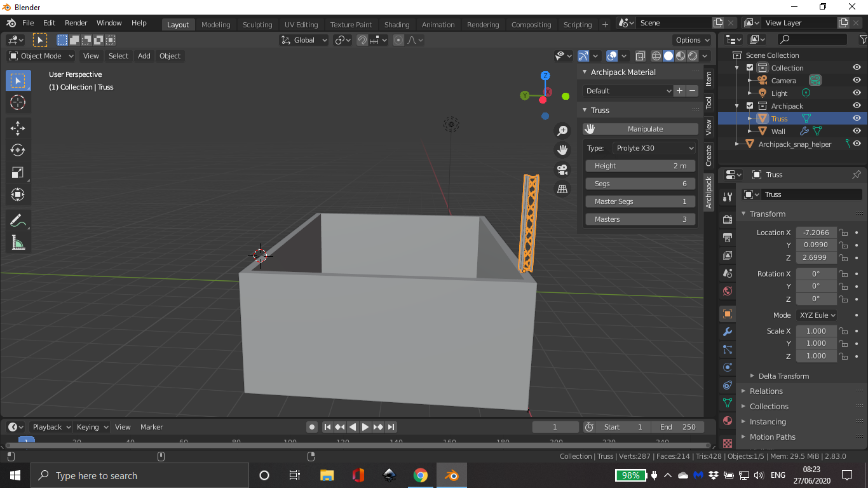Play the animation forward
The width and height of the screenshot is (868, 488).
tap(365, 427)
